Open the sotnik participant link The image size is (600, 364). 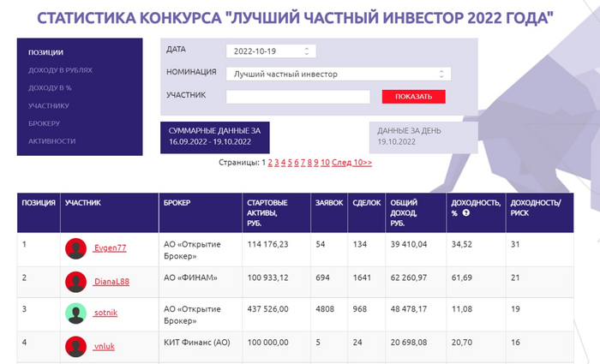pyautogui.click(x=105, y=313)
